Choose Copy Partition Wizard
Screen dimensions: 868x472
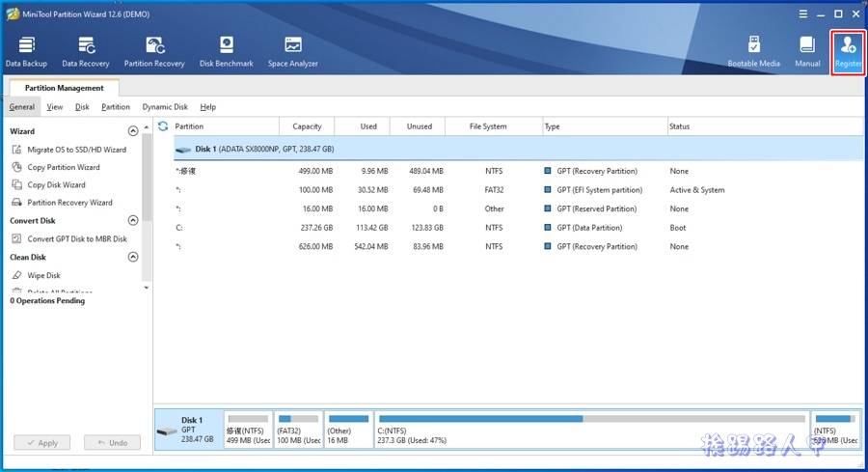[64, 167]
